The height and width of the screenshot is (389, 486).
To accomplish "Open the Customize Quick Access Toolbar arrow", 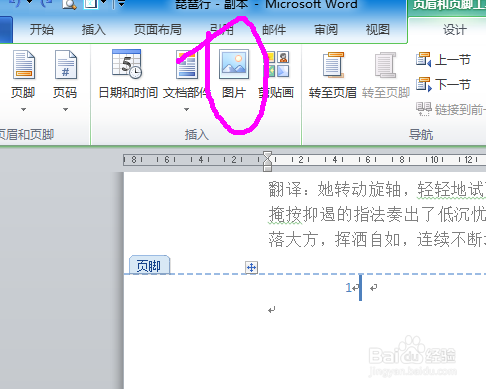I will pyautogui.click(x=121, y=3).
